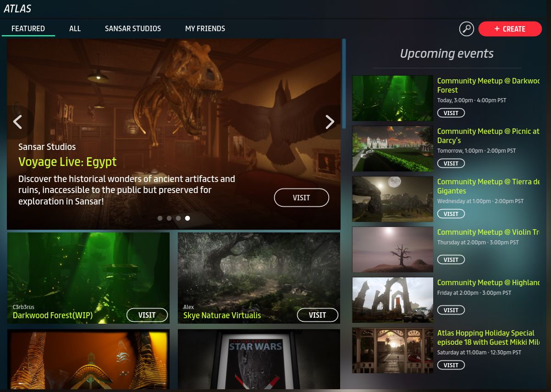Advance carousel with right arrow
Image resolution: width=551 pixels, height=392 pixels.
[x=329, y=122]
